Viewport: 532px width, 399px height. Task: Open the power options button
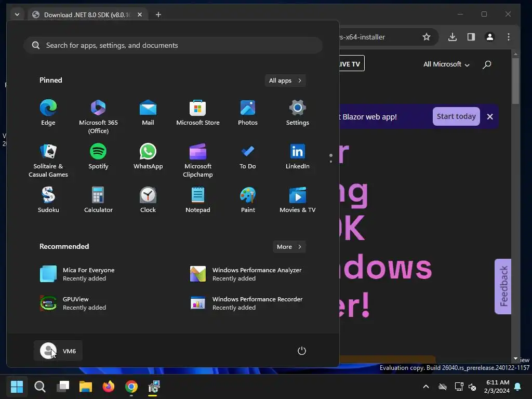point(302,351)
